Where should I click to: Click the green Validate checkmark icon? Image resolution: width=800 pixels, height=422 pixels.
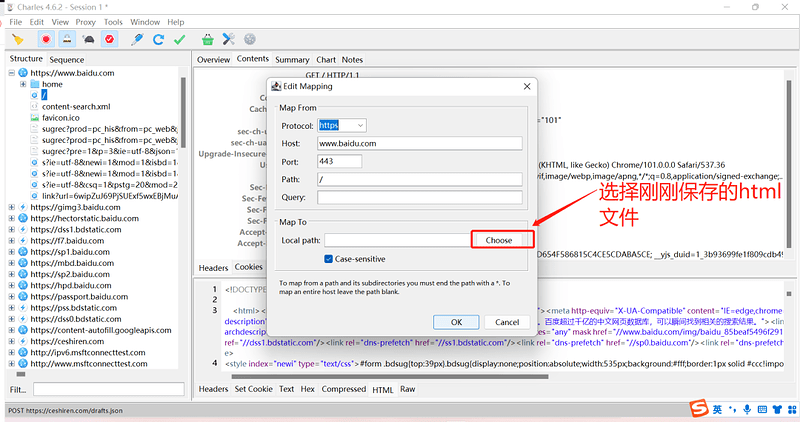pos(180,39)
